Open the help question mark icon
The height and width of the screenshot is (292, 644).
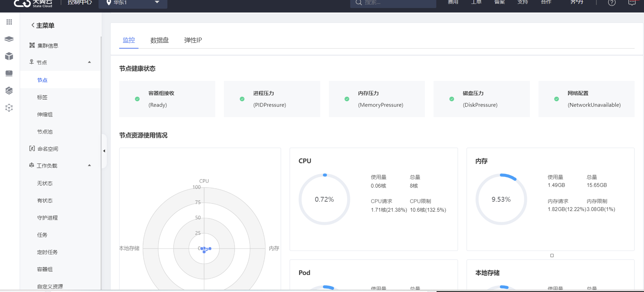[612, 3]
